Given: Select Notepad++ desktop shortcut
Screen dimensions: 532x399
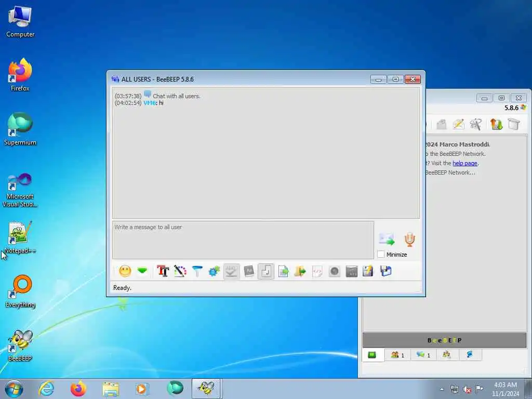Looking at the screenshot, I should pyautogui.click(x=20, y=237).
